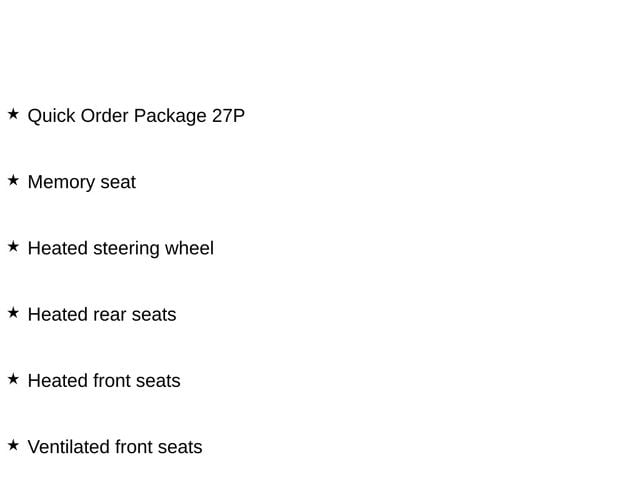Select the Ventilated front seats entry
This screenshot has width=640, height=480.
point(114,447)
